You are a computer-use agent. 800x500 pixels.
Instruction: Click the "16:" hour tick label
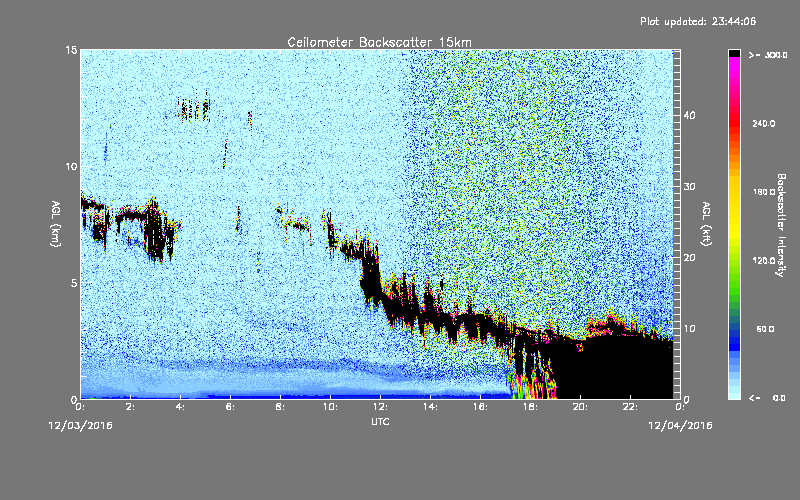[x=480, y=407]
